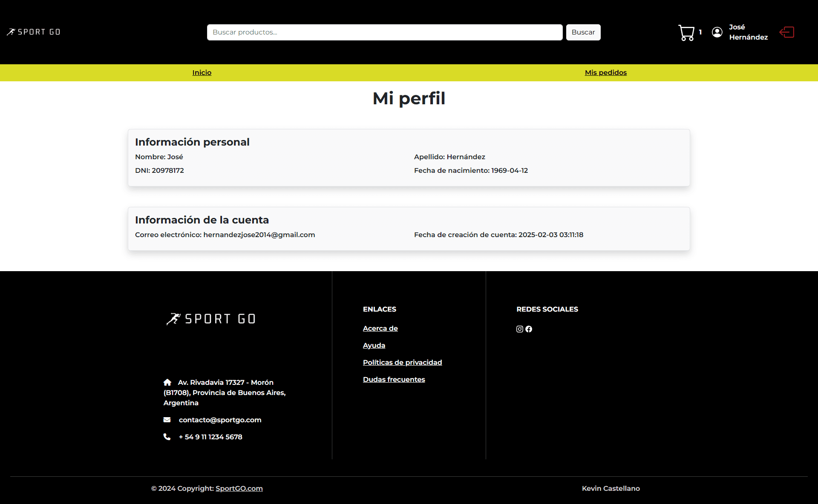This screenshot has width=818, height=504.
Task: Navigate to Inicio
Action: (202, 72)
